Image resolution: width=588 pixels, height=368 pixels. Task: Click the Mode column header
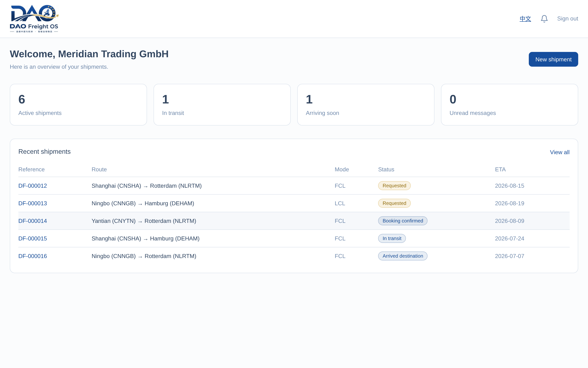[x=342, y=169]
